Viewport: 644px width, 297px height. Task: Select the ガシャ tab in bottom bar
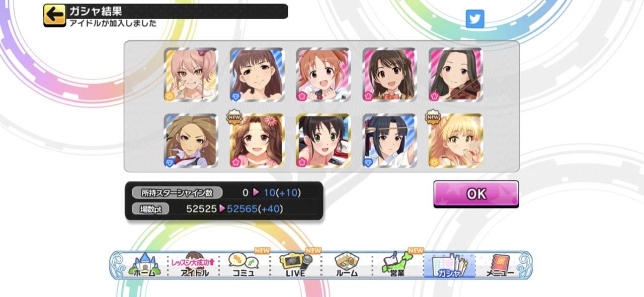click(449, 265)
